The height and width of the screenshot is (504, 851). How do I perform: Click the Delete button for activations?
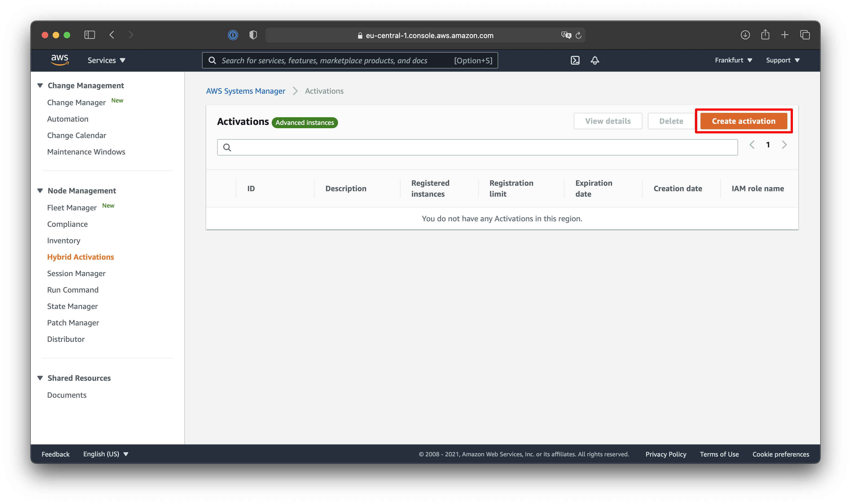671,121
